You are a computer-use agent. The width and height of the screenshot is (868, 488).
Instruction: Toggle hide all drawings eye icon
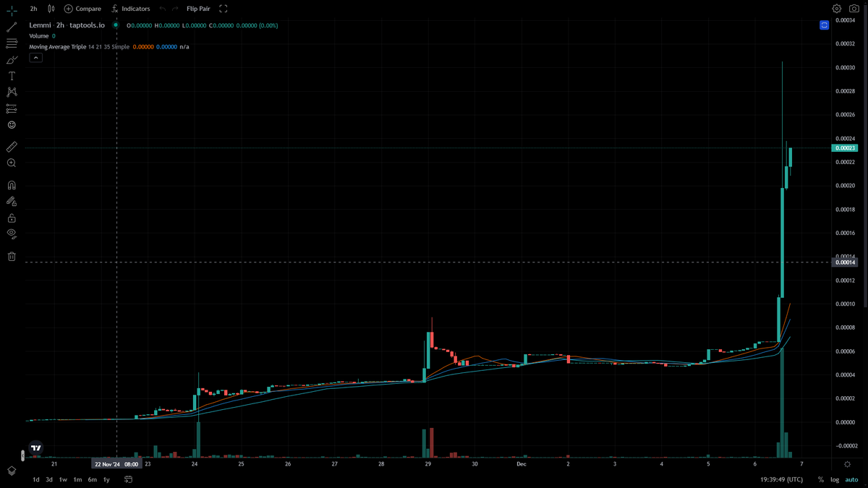click(x=12, y=234)
